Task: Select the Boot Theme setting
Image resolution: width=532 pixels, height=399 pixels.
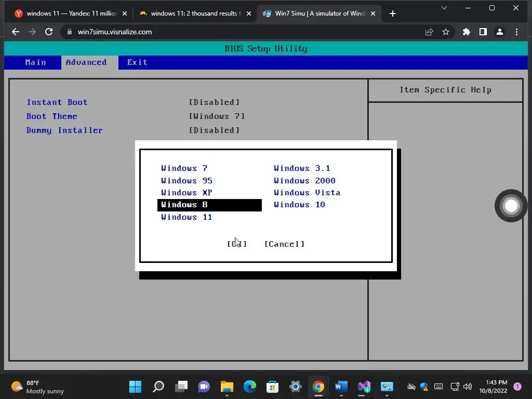Action: point(52,116)
